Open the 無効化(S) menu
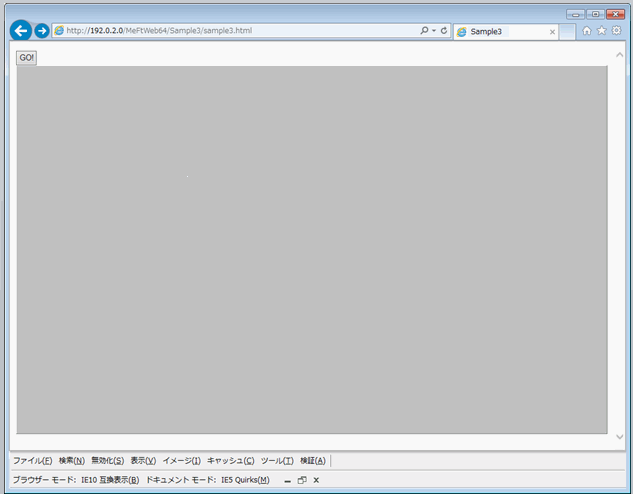The image size is (633, 494). [108, 461]
